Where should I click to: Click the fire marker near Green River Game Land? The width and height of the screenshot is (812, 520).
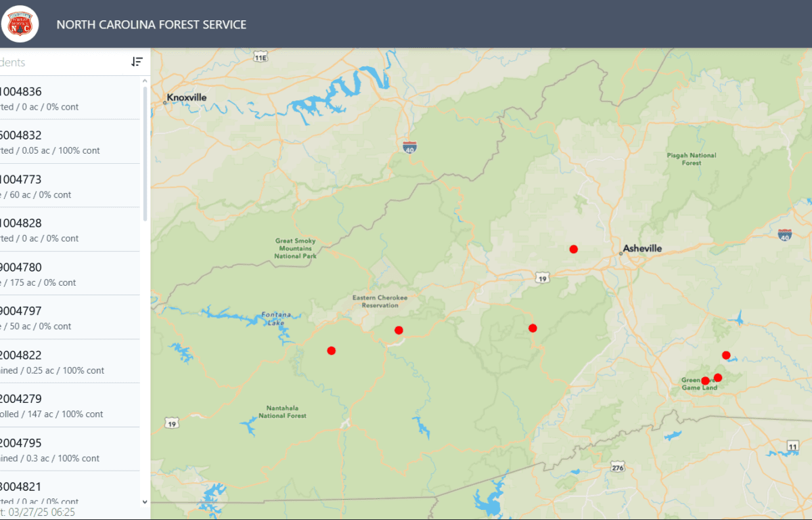tap(705, 381)
